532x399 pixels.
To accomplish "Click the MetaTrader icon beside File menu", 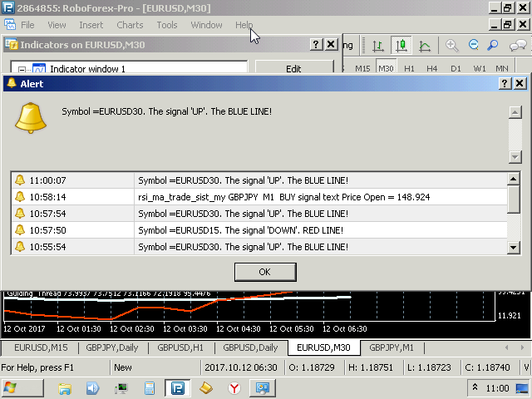I will click(9, 24).
